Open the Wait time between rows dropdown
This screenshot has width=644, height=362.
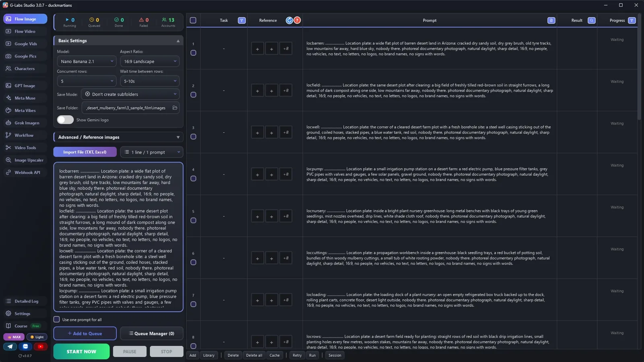pyautogui.click(x=150, y=81)
